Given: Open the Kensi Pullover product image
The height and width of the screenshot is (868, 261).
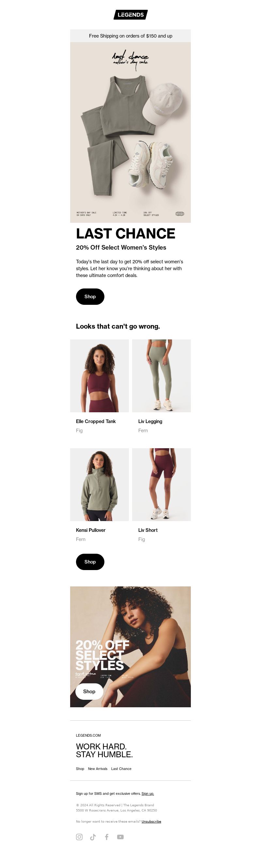Looking at the screenshot, I should [x=100, y=484].
